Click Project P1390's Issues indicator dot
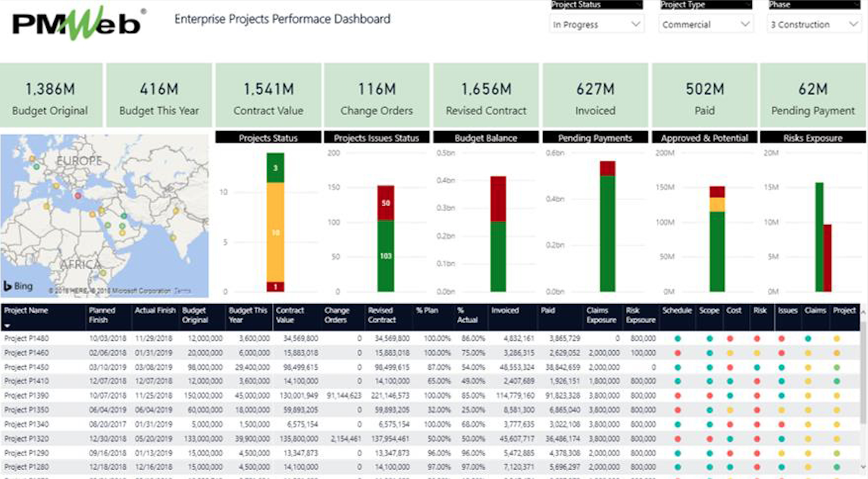The height and width of the screenshot is (479, 868). 782,396
